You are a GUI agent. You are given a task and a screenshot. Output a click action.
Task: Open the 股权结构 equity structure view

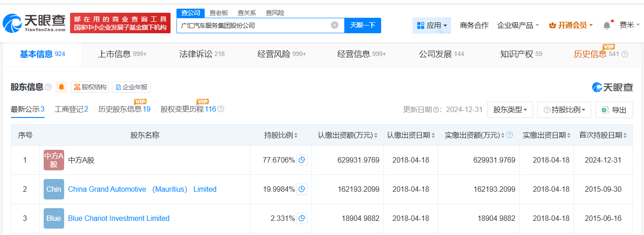click(x=90, y=87)
